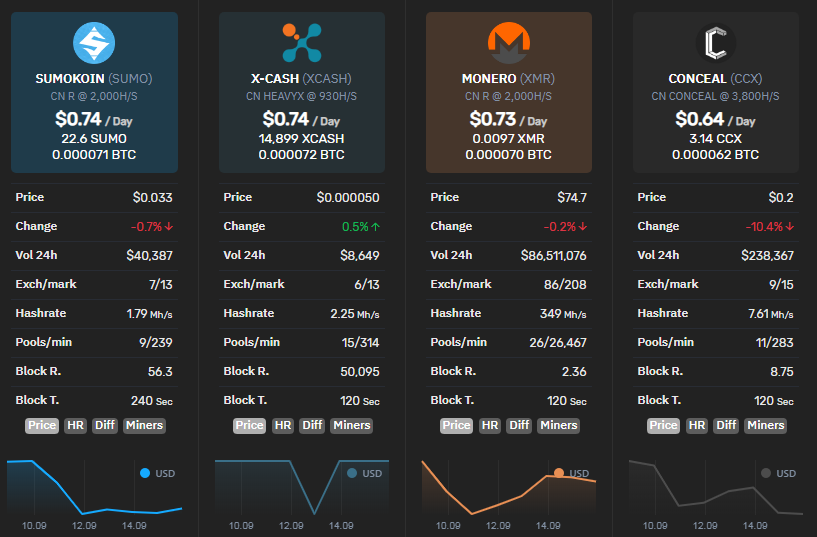Click Monero Pools/min value 26/26,467
This screenshot has height=537, width=817.
[558, 342]
